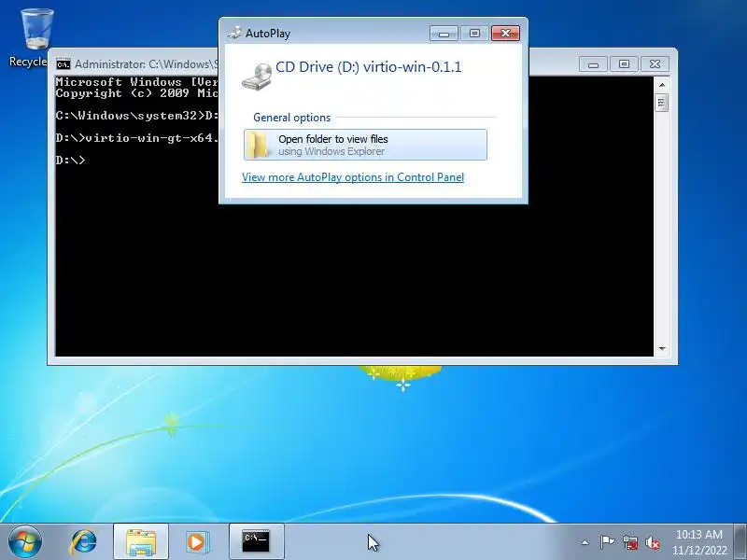Switch to Command Prompt taskbar button
Screen dimensions: 747x560
pos(256,542)
